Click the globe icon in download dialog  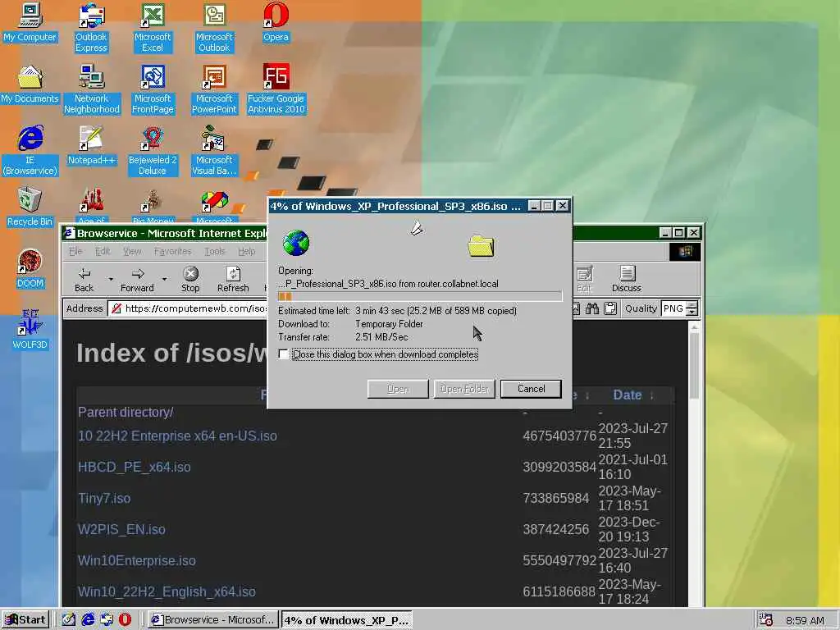[295, 243]
